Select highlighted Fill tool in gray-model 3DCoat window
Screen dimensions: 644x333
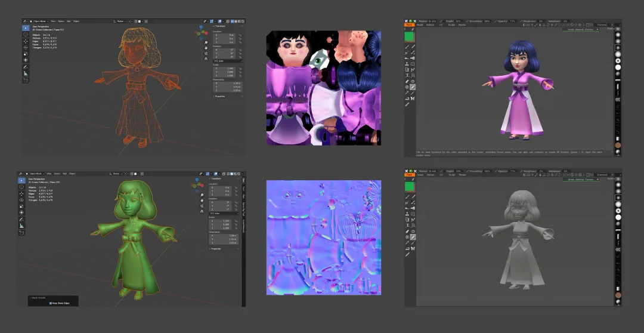413,237
